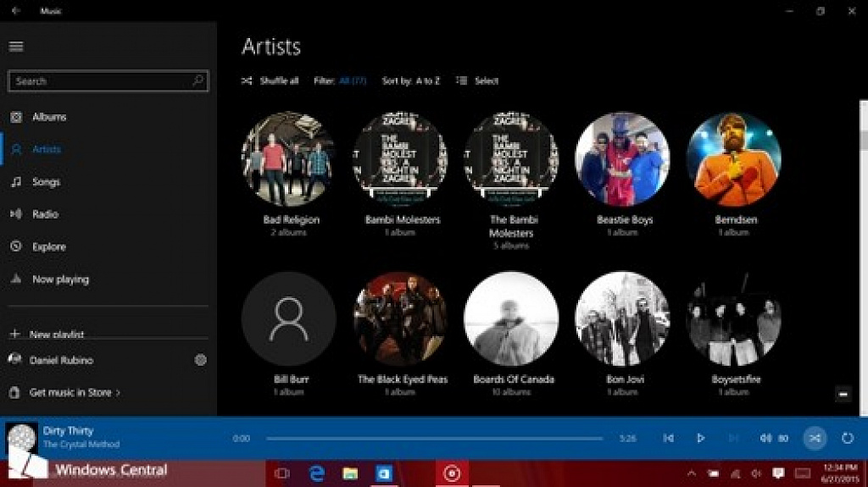Click the now playing album art

22,439
